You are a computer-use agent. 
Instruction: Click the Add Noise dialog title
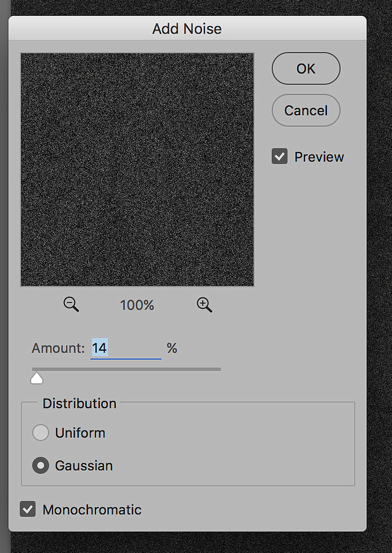click(x=187, y=29)
